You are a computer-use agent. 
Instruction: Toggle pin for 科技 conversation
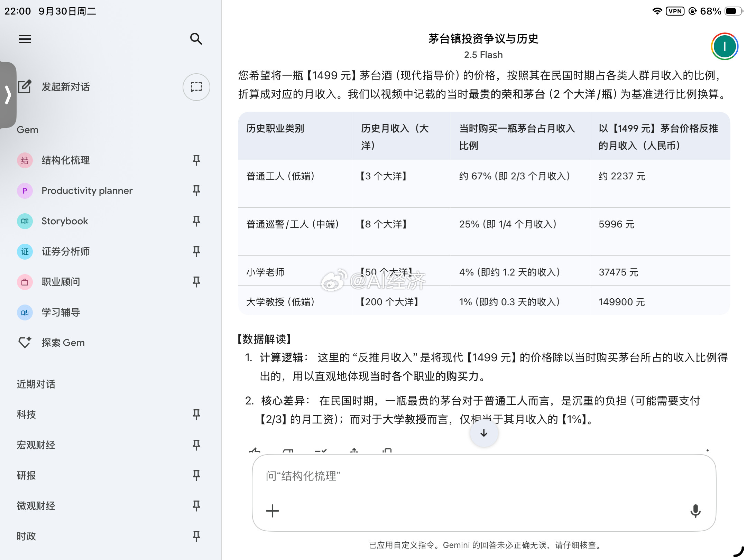click(x=196, y=414)
